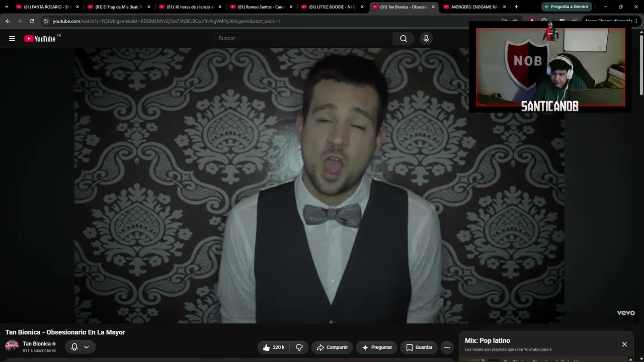Viewport: 644px width, 362px height.
Task: Close the FANTA ROSARIO tab
Action: 77,7
